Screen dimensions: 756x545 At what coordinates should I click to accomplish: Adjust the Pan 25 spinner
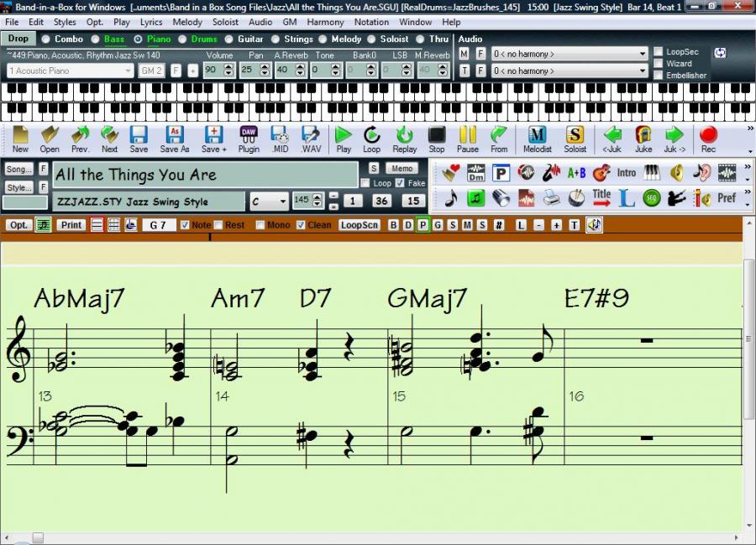(265, 71)
